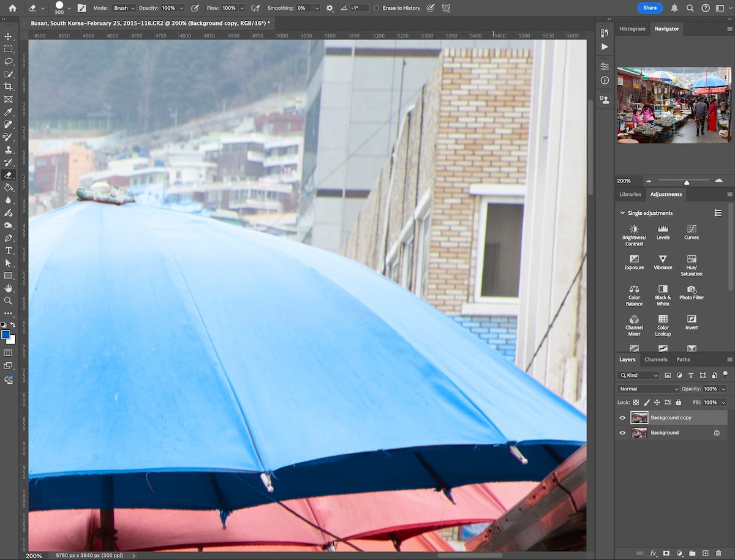Screen dimensions: 735x560
Task: Create a new layer mask
Action: pos(665,553)
